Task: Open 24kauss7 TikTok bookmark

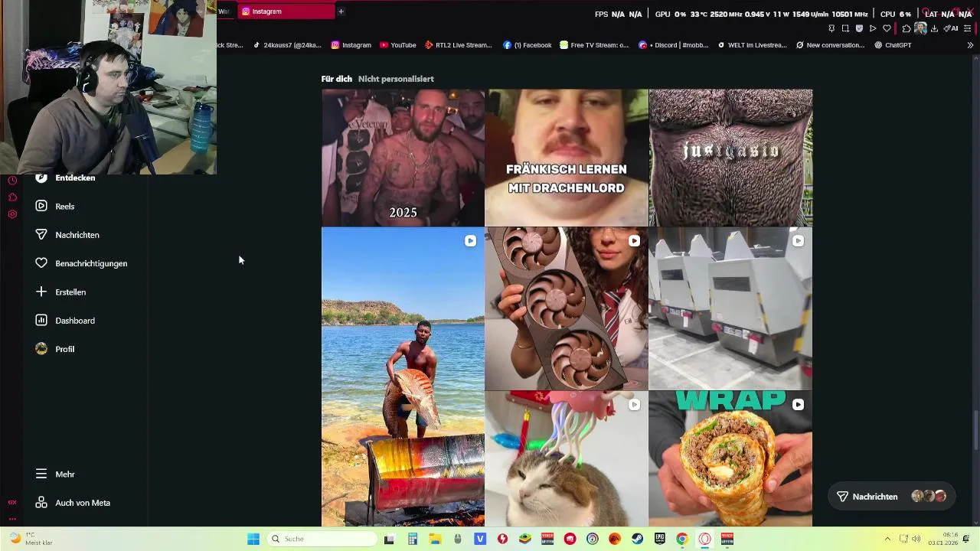Action: click(x=287, y=45)
